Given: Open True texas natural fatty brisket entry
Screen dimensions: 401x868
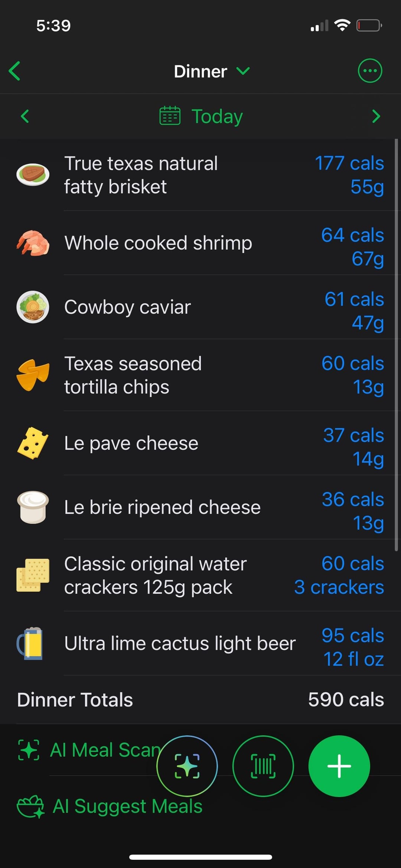Looking at the screenshot, I should [x=141, y=175].
